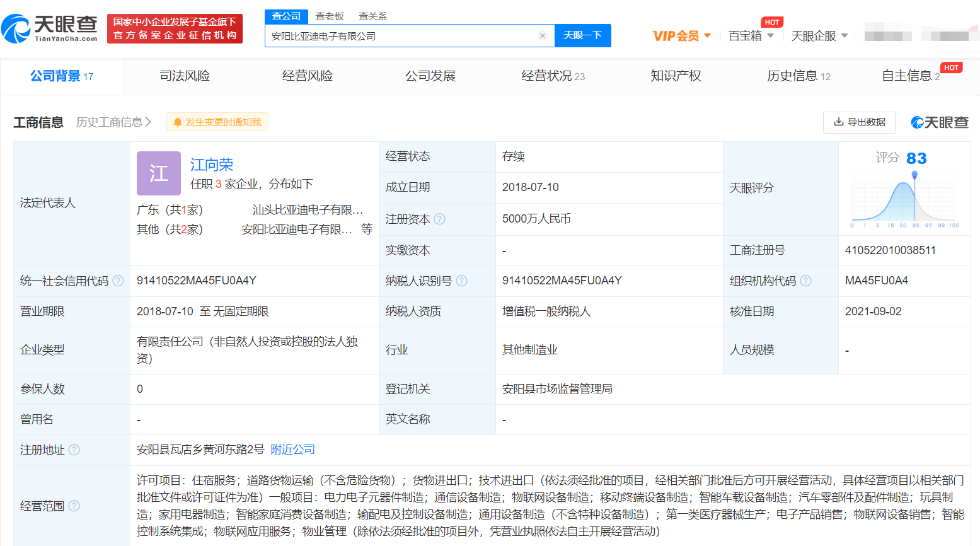Open the 江向荣 representative link

[x=212, y=165]
